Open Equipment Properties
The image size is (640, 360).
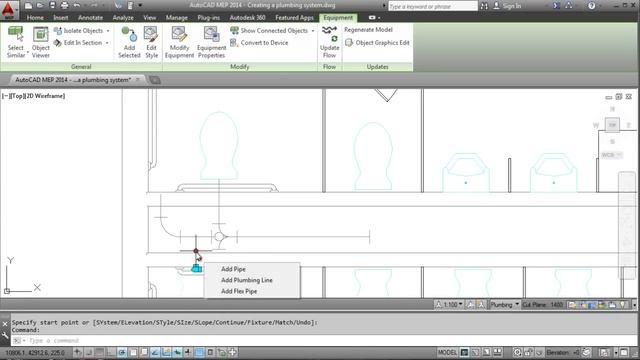point(211,42)
